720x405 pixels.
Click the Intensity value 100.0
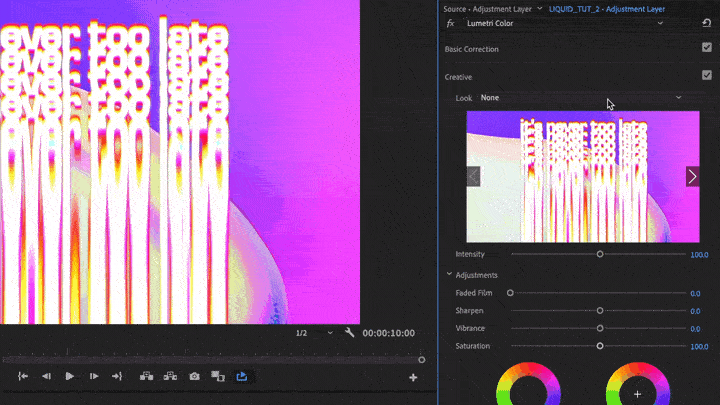[x=699, y=254]
